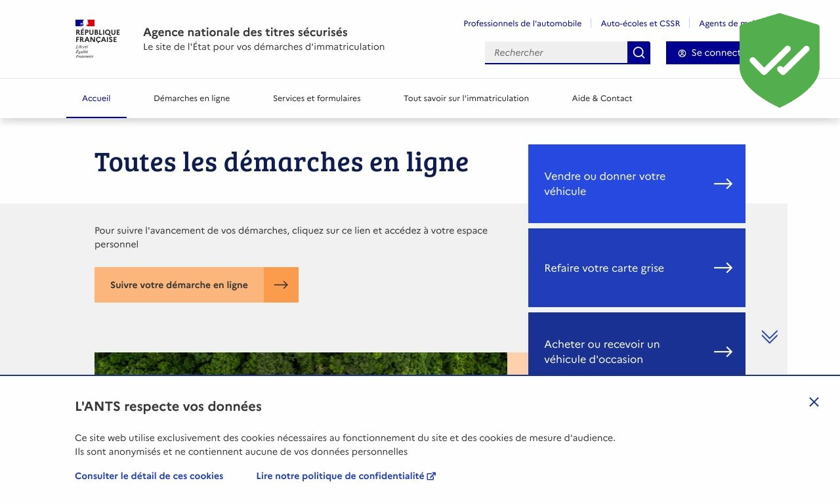The image size is (840, 504).
Task: Open the Aide & Contact menu
Action: (602, 98)
